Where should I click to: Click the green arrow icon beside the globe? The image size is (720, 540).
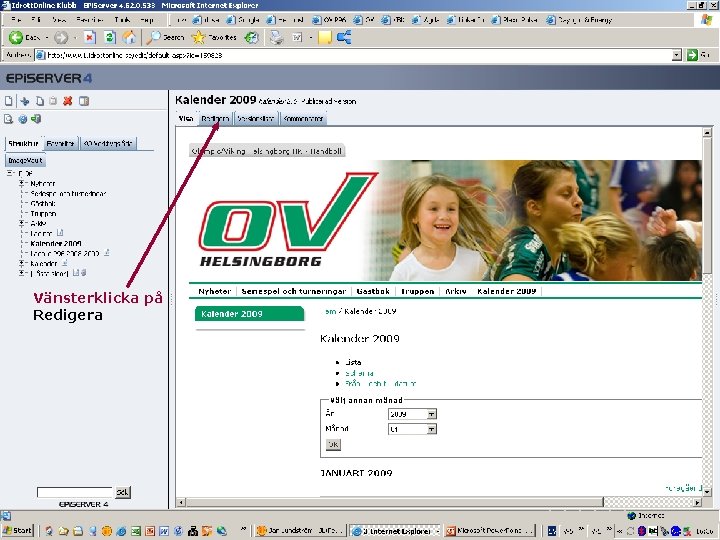pyautogui.click(x=36, y=119)
